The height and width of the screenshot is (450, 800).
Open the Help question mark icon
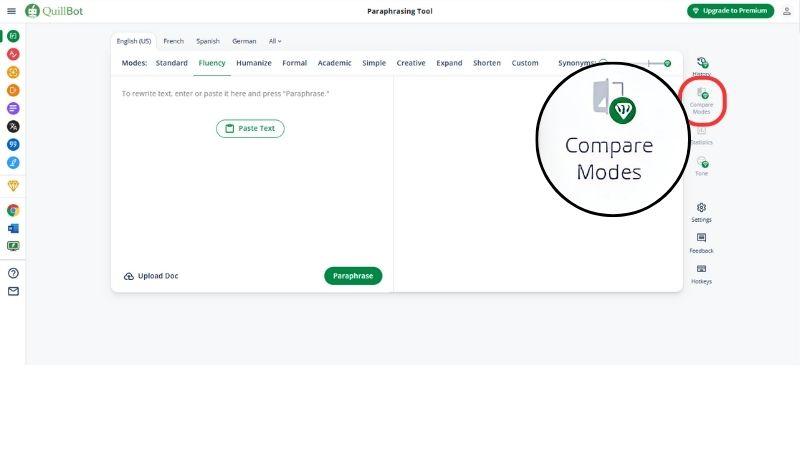pyautogui.click(x=13, y=273)
